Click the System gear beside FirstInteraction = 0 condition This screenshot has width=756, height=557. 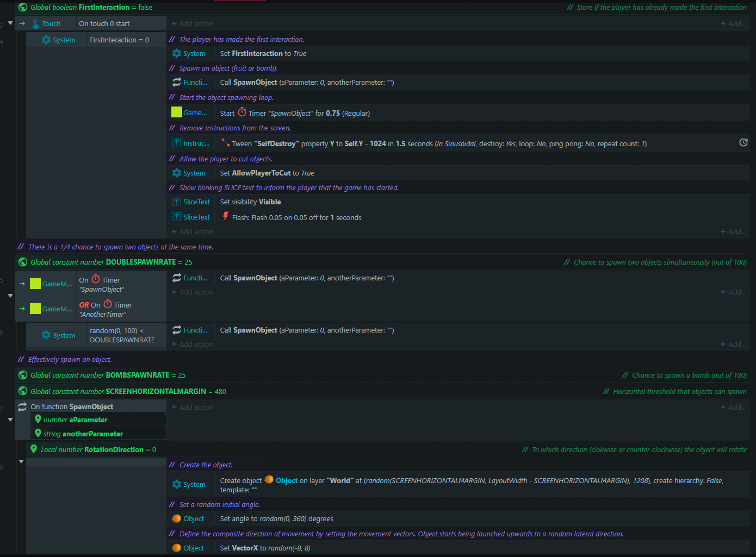click(x=46, y=40)
